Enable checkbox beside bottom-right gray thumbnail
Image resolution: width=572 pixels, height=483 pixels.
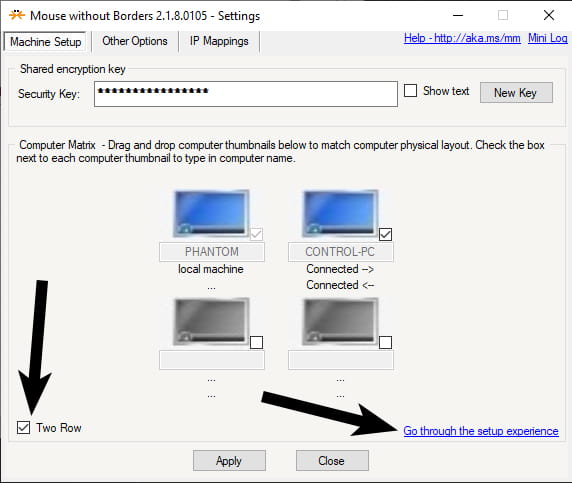point(385,343)
